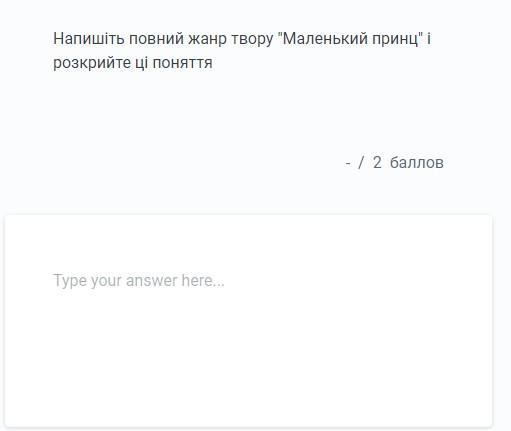The image size is (511, 431).
Task: Click the answer text area
Action: tap(248, 321)
